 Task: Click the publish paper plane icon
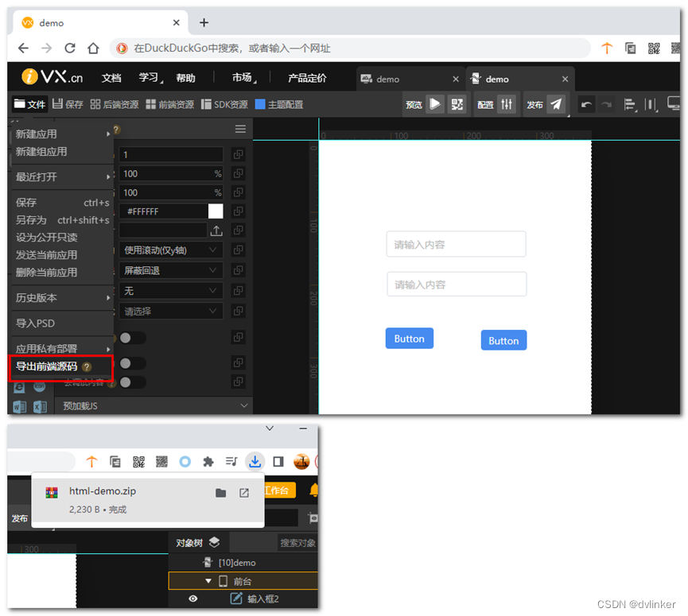click(x=556, y=104)
